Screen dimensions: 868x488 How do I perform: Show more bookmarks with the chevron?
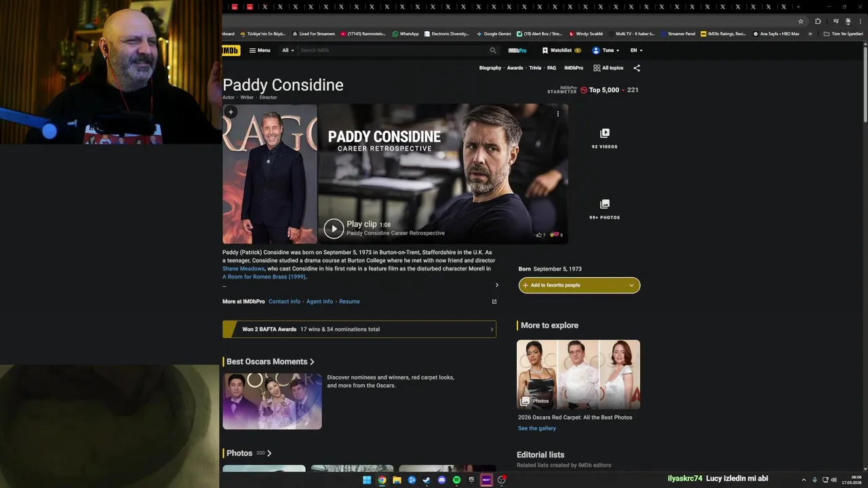point(810,34)
